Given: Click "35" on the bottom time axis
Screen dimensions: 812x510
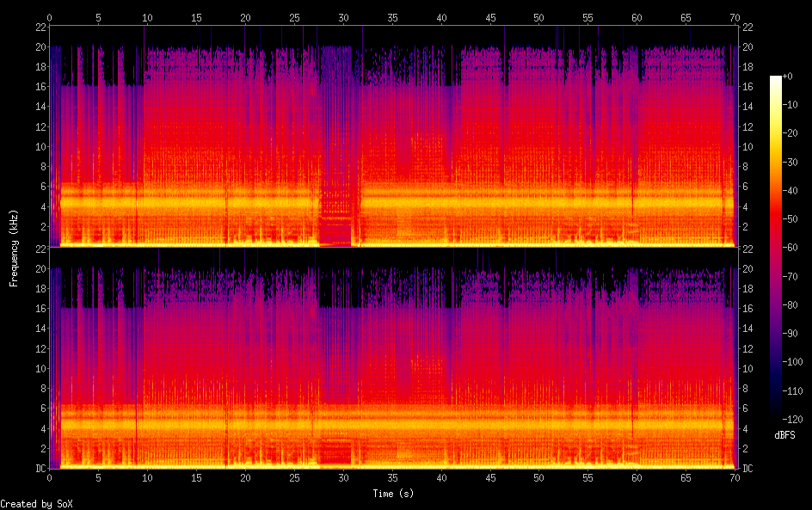Looking at the screenshot, I should tap(392, 478).
